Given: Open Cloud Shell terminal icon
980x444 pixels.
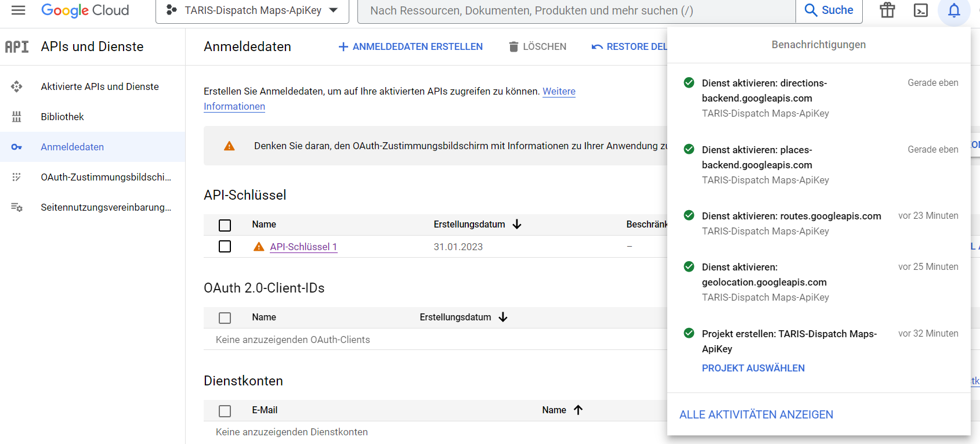Looking at the screenshot, I should [921, 10].
